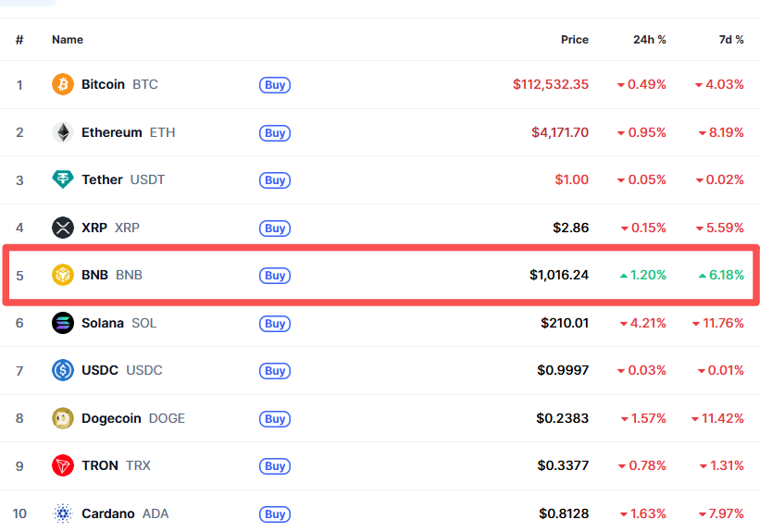
Task: Sort by the Name column header
Action: pyautogui.click(x=68, y=40)
